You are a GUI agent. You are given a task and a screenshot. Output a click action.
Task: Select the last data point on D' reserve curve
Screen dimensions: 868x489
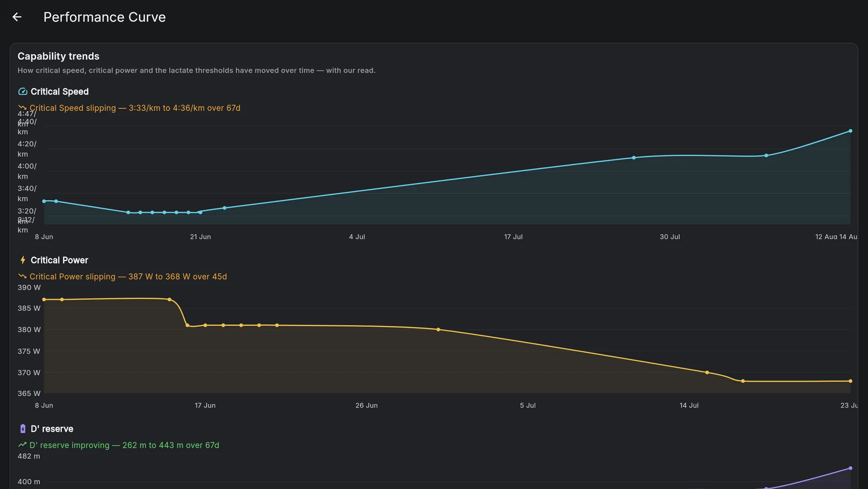850,468
